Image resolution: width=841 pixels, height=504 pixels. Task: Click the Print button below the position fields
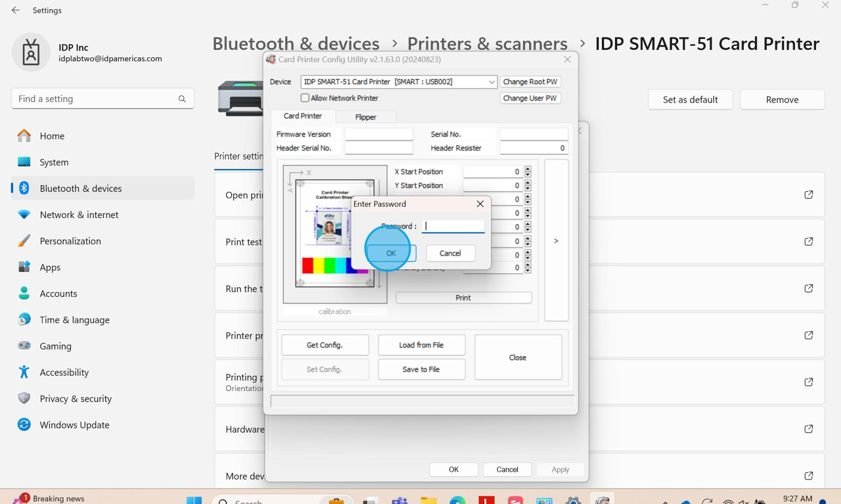tap(463, 298)
